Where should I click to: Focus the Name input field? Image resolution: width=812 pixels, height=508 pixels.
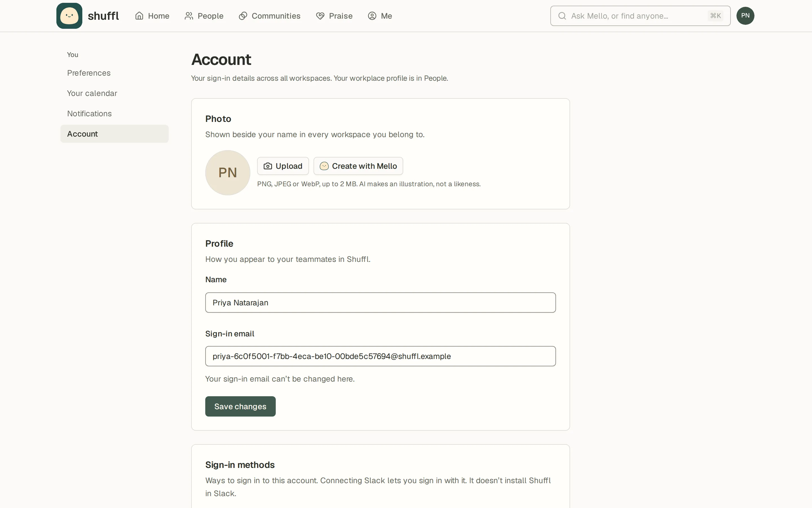(x=380, y=302)
